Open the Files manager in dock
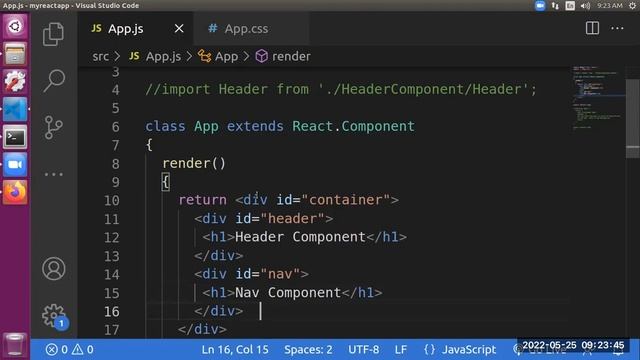This screenshot has height=360, width=640. pos(15,54)
